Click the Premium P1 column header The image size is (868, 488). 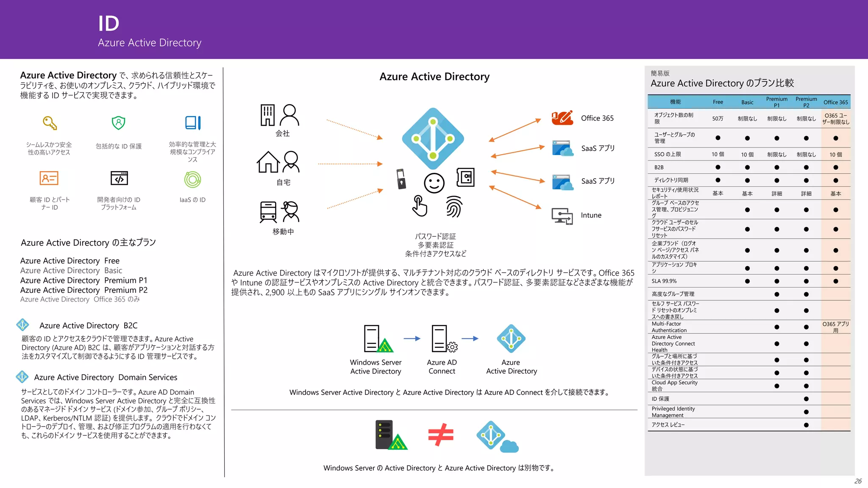click(776, 102)
